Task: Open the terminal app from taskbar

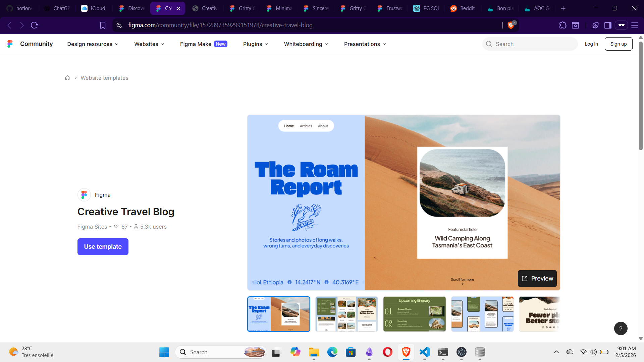Action: tap(443, 352)
